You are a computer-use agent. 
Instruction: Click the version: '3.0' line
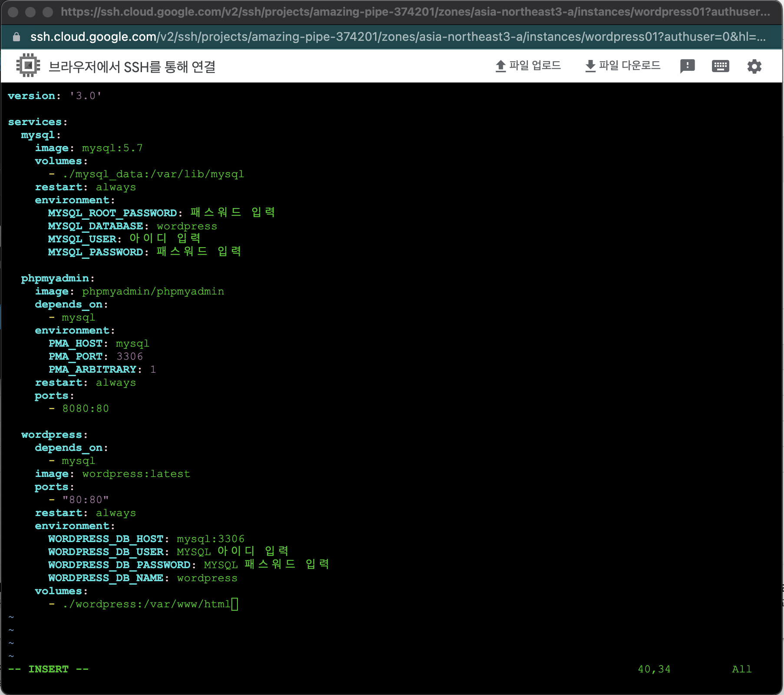pos(55,96)
